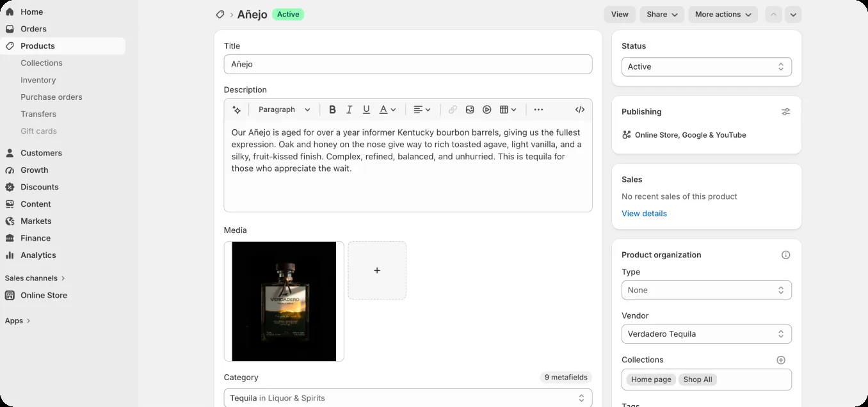Viewport: 868px width, 407px height.
Task: Open Gift cards in sidebar
Action: pyautogui.click(x=38, y=131)
